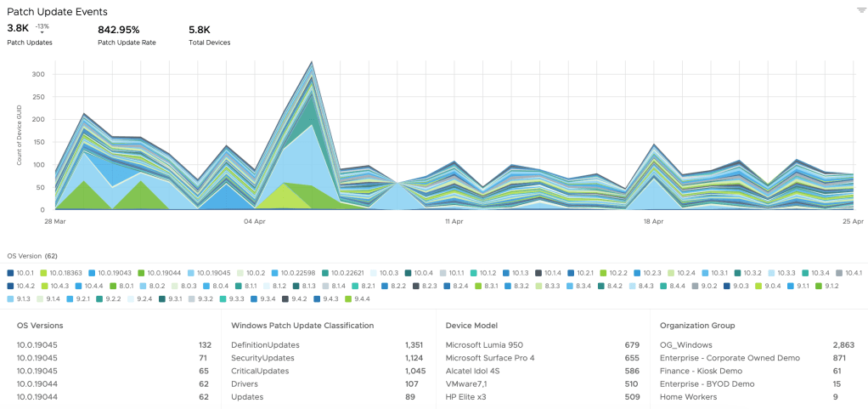Open Microsoft Lumia 950 device model

[x=484, y=345]
